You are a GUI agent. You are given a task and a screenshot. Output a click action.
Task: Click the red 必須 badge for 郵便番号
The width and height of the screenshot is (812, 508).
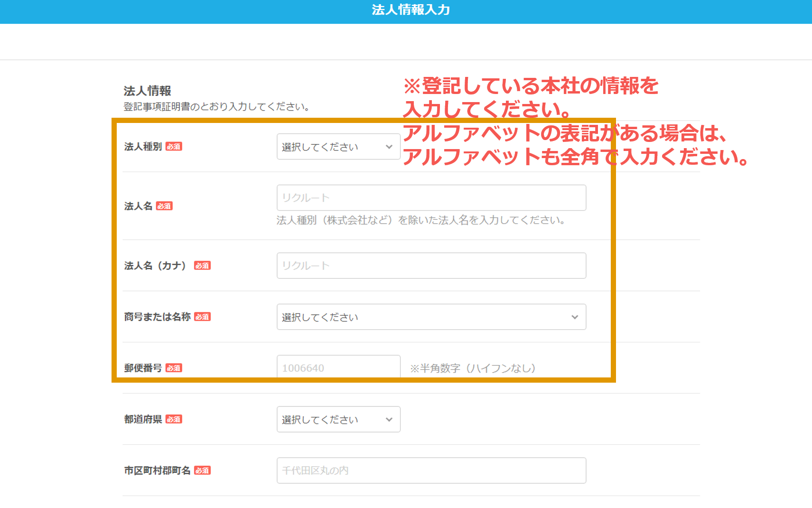point(174,368)
